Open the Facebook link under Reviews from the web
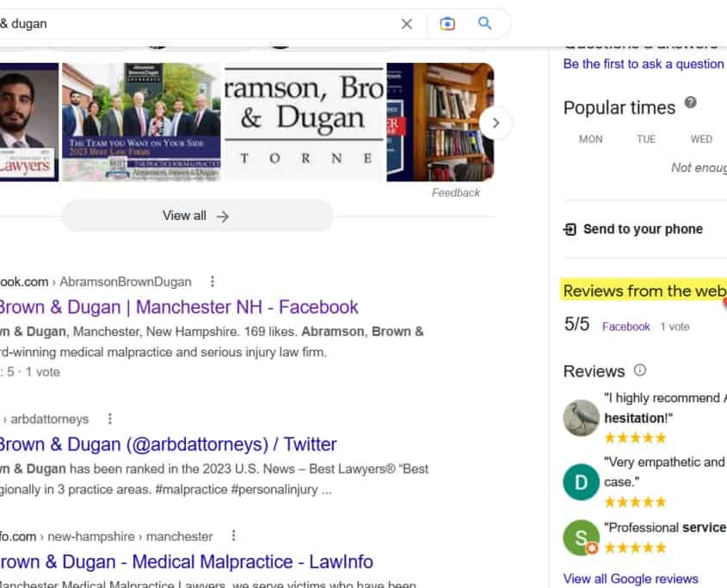 (x=626, y=327)
